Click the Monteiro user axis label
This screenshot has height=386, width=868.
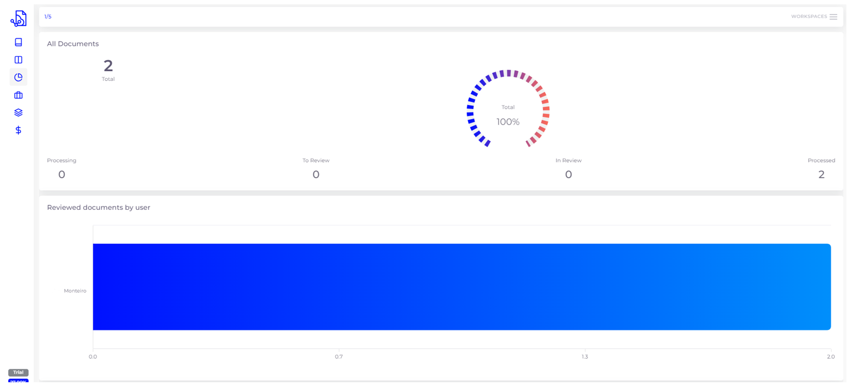75,291
